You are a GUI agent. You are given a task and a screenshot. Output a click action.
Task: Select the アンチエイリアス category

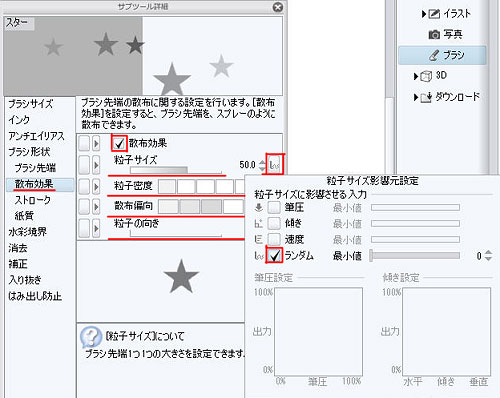(x=36, y=136)
